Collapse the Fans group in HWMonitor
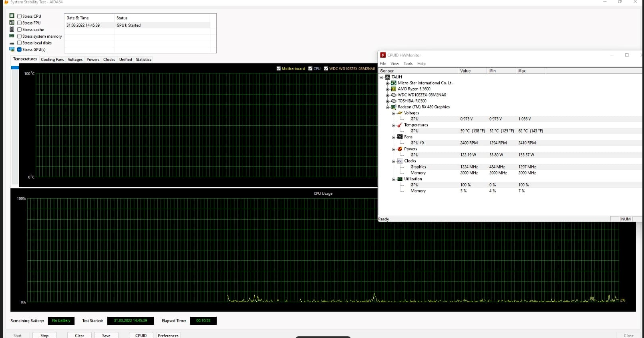644x338 pixels. point(394,137)
